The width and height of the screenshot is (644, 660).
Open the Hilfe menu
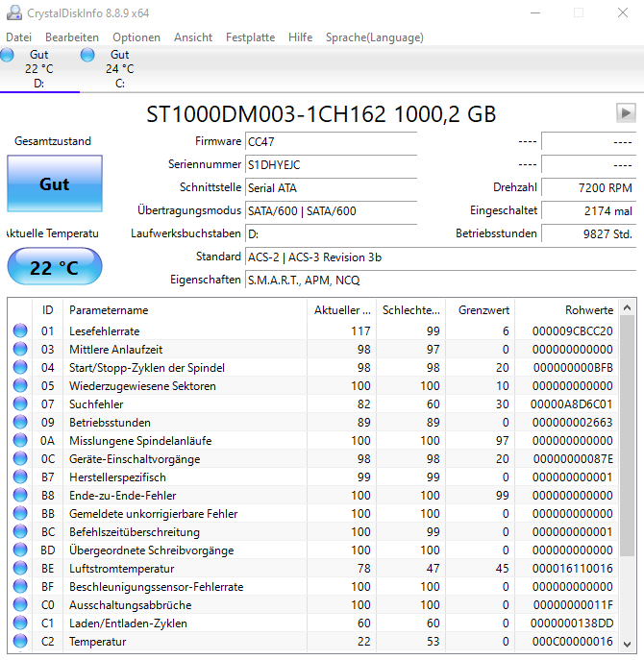(x=300, y=37)
